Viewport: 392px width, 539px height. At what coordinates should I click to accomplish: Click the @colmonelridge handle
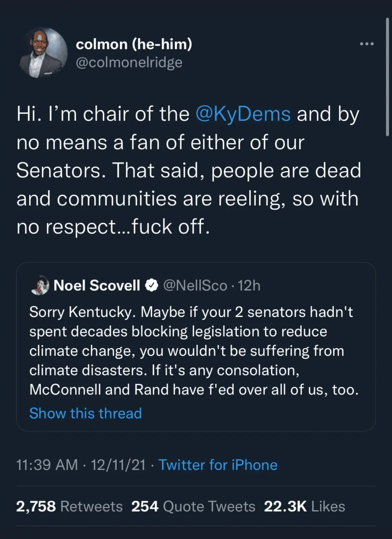129,62
